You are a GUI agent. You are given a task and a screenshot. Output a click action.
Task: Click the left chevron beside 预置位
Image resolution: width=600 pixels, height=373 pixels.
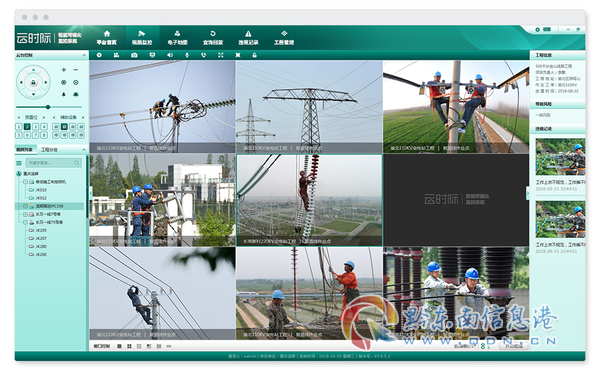[x=19, y=117]
